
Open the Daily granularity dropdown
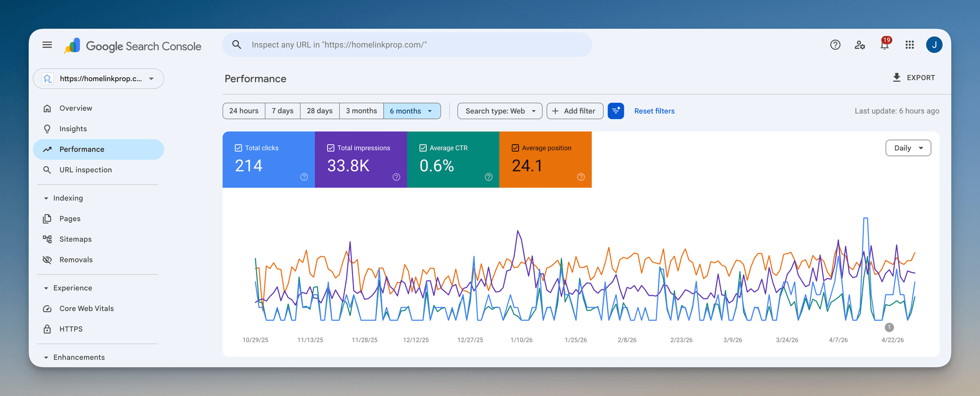pos(908,148)
